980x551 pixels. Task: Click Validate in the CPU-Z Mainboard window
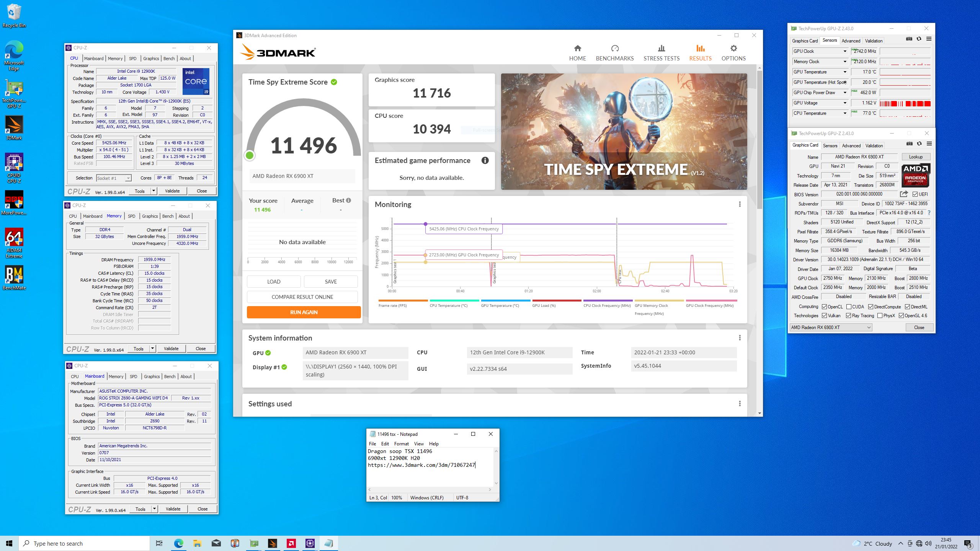pyautogui.click(x=173, y=509)
